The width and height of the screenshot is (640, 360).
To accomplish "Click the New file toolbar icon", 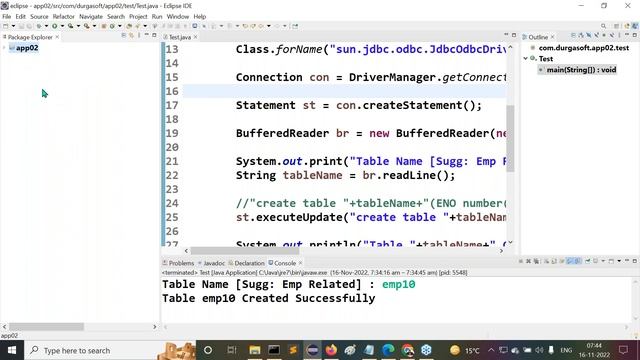I will point(6,26).
